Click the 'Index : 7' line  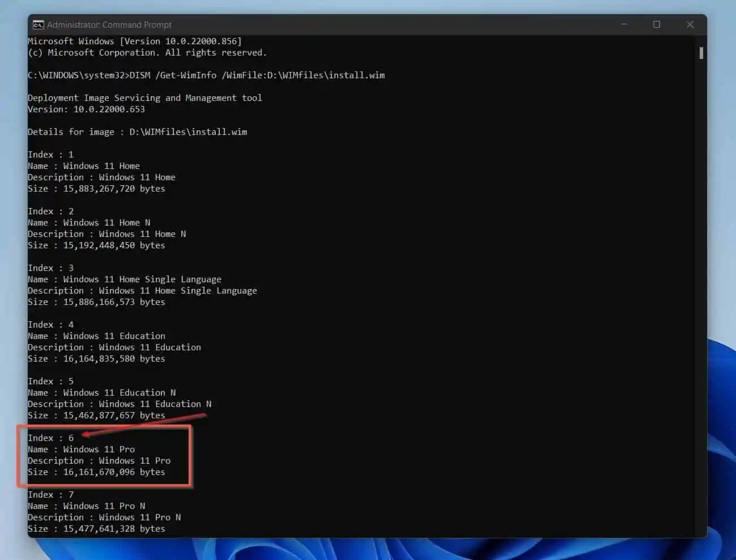[50, 495]
